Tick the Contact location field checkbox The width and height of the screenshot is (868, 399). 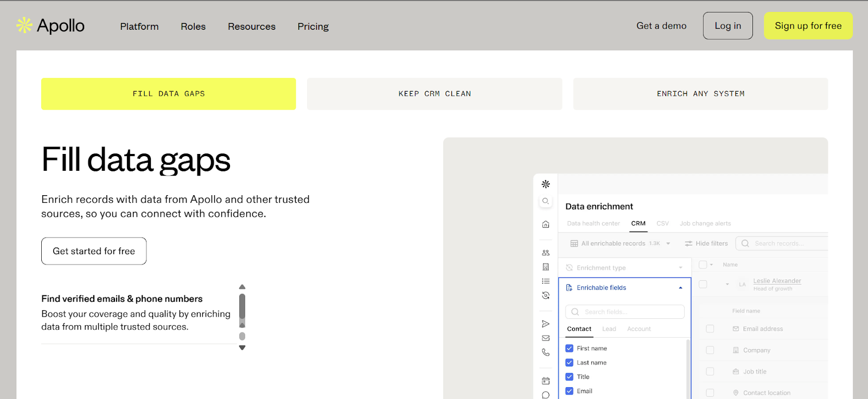[x=710, y=393]
